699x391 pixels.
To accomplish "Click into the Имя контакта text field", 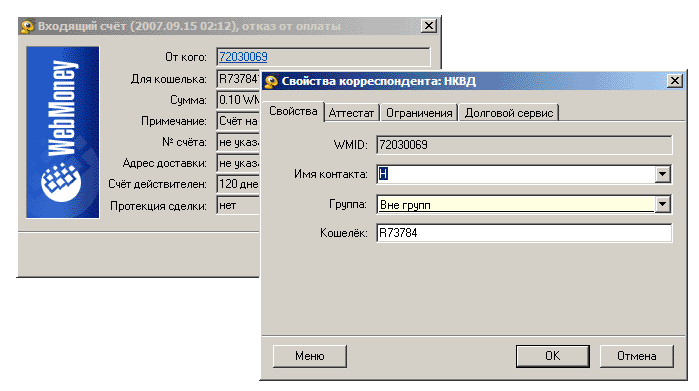I will (516, 174).
